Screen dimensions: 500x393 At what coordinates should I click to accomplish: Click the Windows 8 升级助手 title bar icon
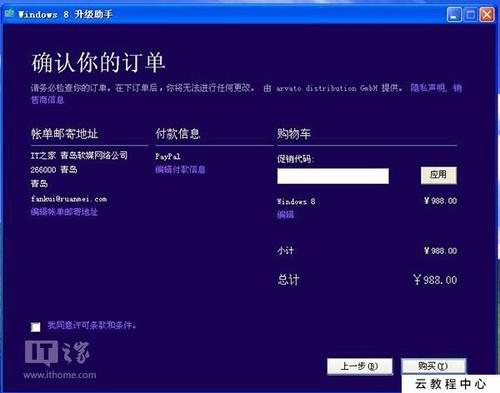[x=9, y=14]
